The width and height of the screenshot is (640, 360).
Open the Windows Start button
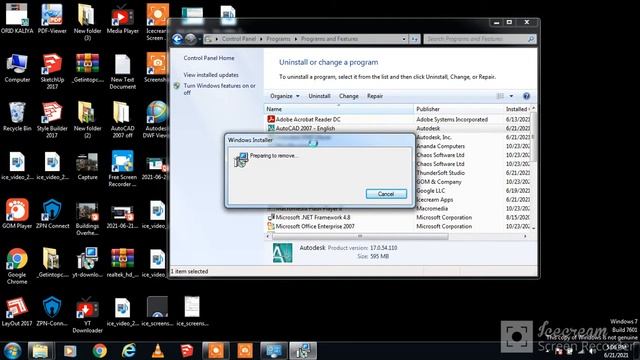12,351
